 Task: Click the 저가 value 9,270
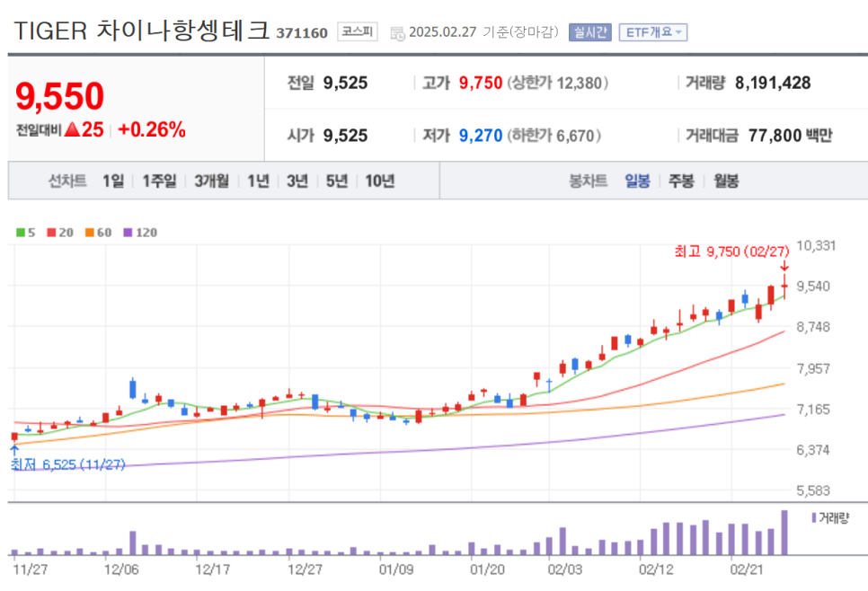(481, 136)
